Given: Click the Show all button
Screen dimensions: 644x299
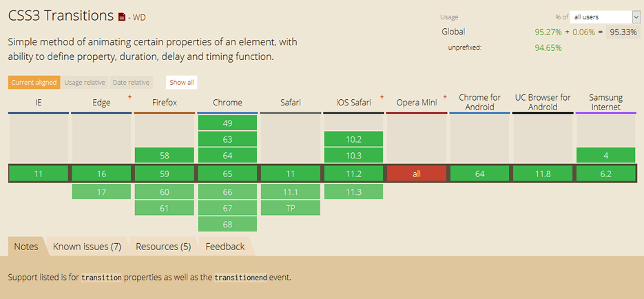Looking at the screenshot, I should (x=182, y=82).
